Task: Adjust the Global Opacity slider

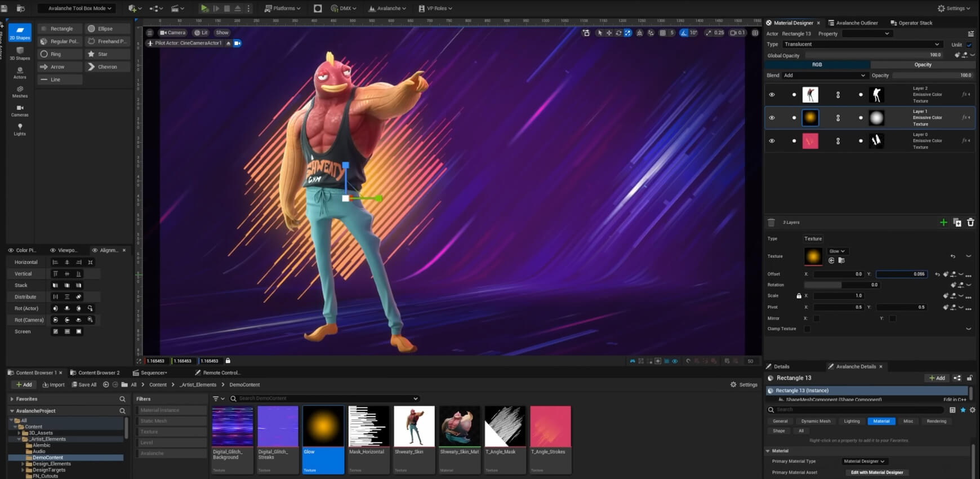Action: point(874,55)
